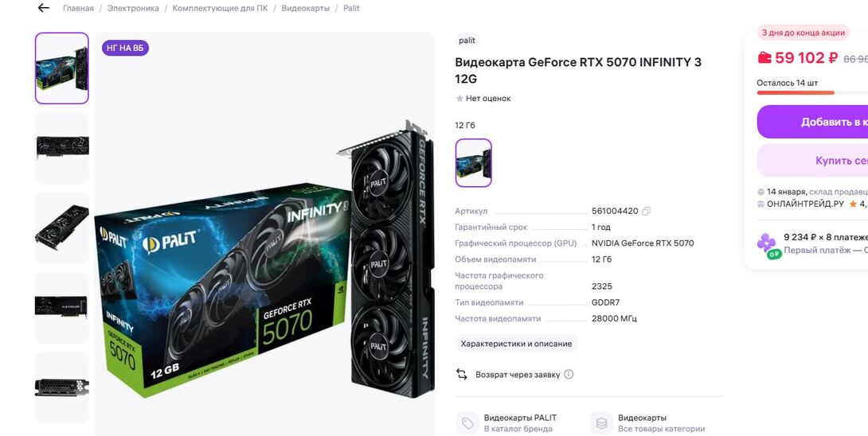Viewport: 868px width, 436px height.
Task: Open the Электроника breadcrumb
Action: coord(133,8)
